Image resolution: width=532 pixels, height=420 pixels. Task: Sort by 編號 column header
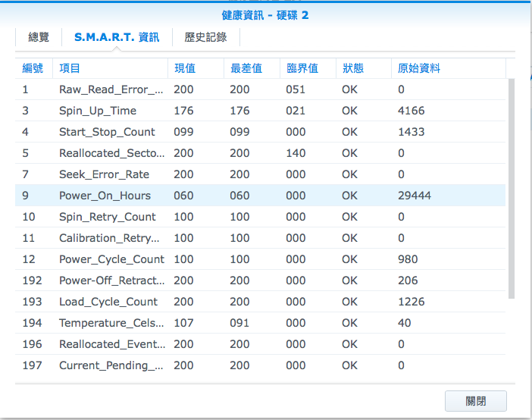[33, 68]
